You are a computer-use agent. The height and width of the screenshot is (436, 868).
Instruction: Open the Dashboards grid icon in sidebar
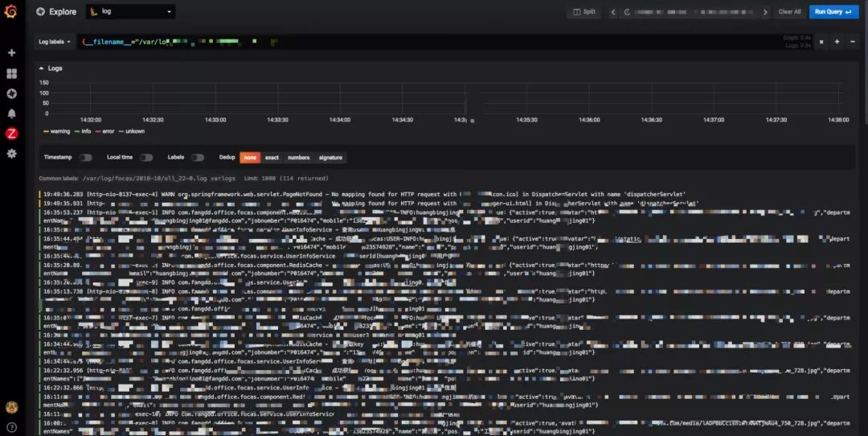point(11,74)
